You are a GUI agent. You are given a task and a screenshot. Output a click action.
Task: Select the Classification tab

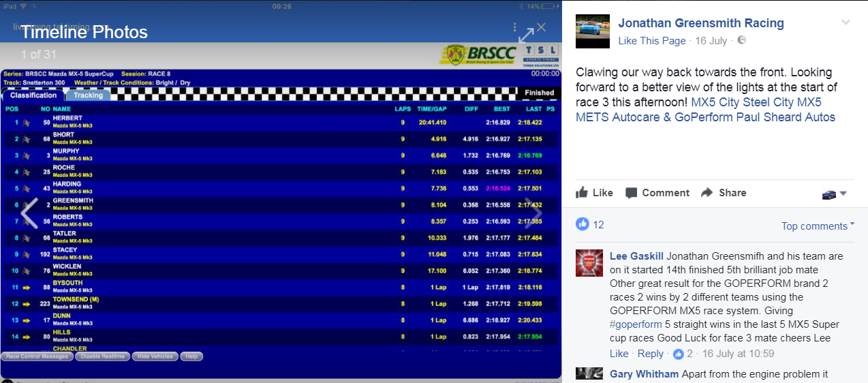(x=33, y=95)
